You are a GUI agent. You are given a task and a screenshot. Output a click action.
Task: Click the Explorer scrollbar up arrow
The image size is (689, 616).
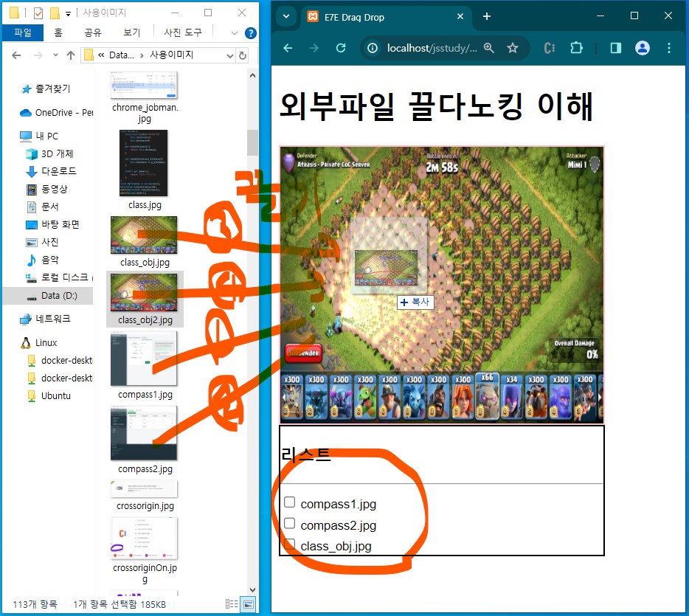(x=252, y=75)
